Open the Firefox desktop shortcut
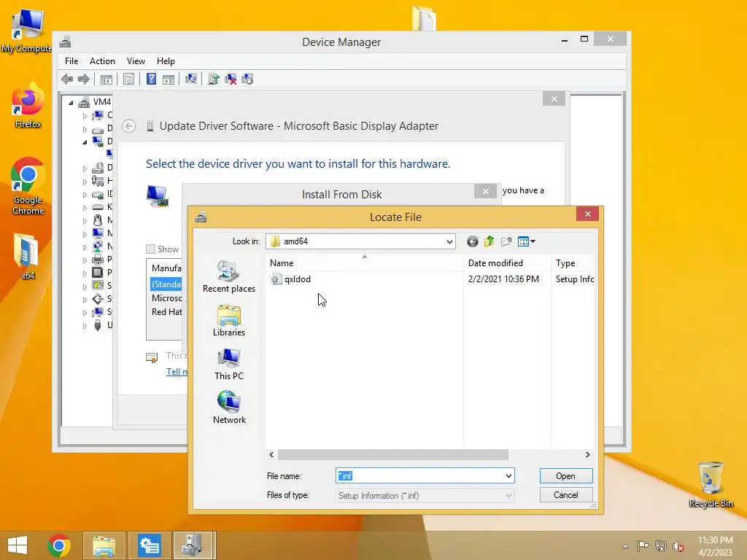Screen dimensions: 747x560 point(28,105)
